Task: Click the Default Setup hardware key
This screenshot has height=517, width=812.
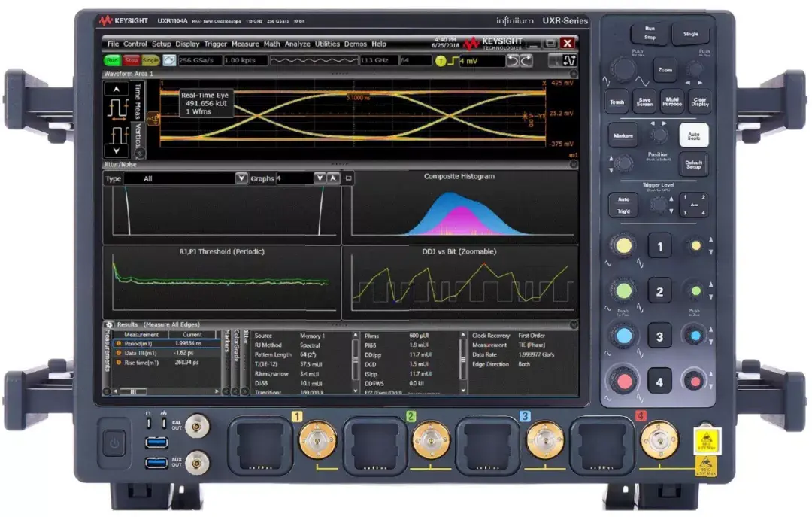Action: click(x=694, y=165)
